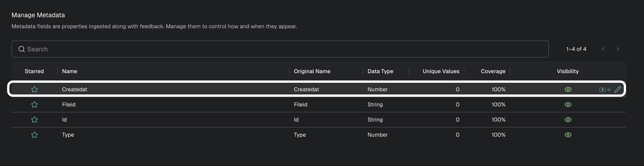Toggle visibility of the Fileid field
The image size is (644, 166).
point(568,104)
